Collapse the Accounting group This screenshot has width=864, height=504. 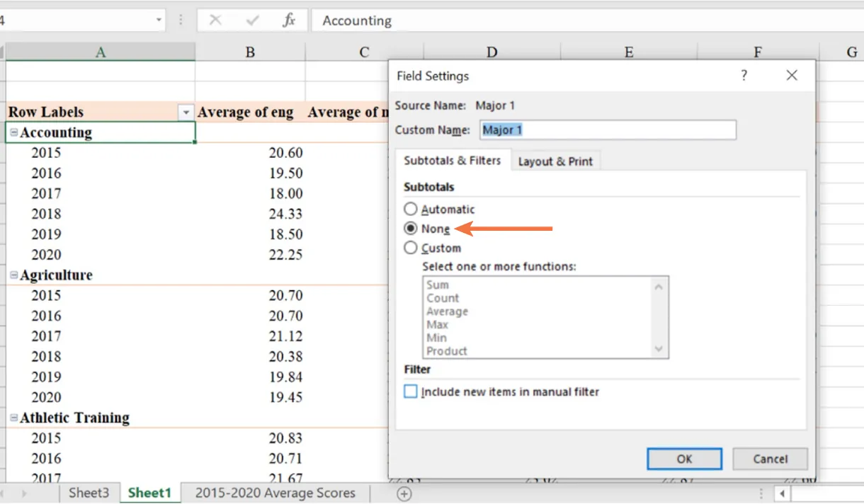pos(15,132)
